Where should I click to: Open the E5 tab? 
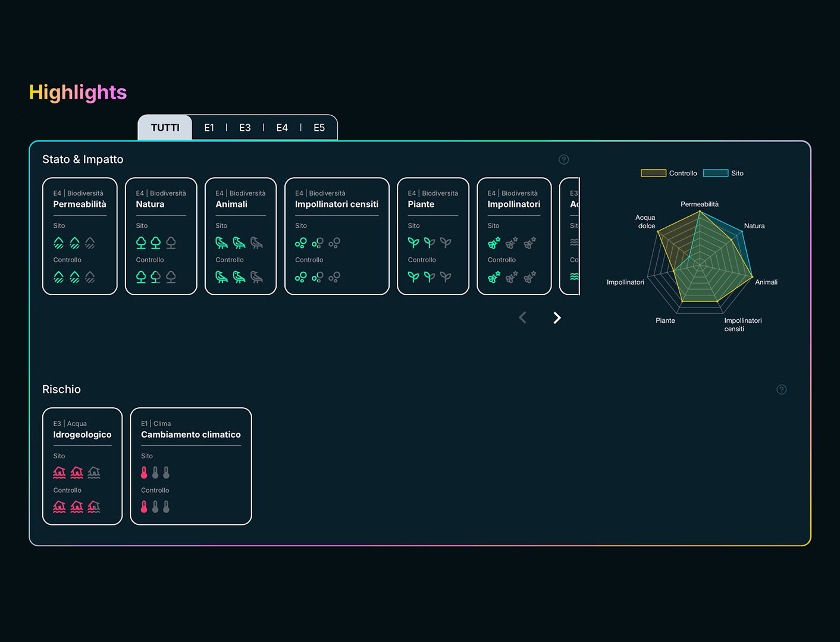click(319, 128)
